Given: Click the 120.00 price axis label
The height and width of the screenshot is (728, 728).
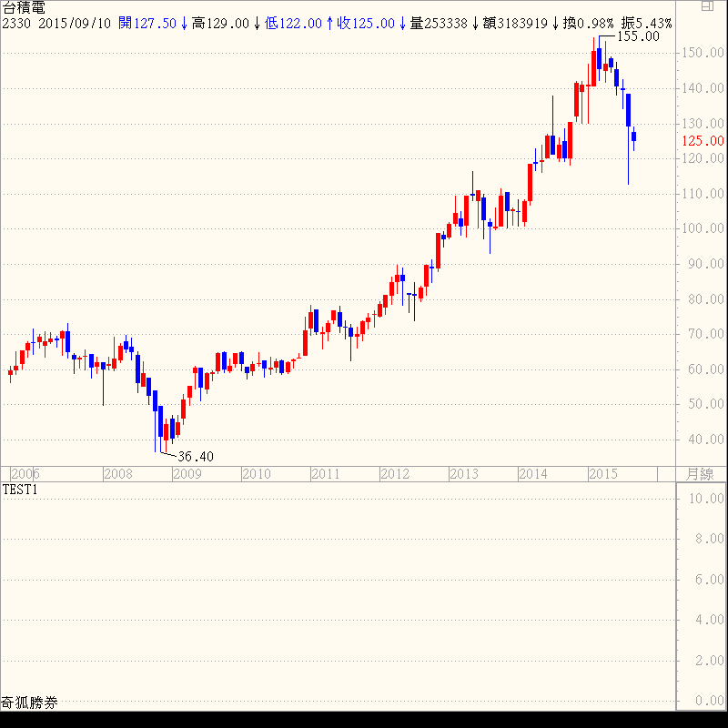Looking at the screenshot, I should [703, 158].
